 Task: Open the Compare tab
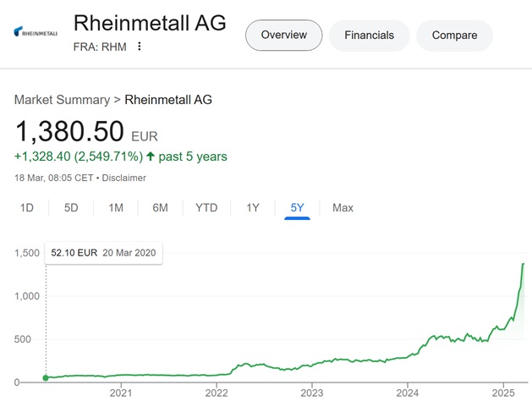454,35
